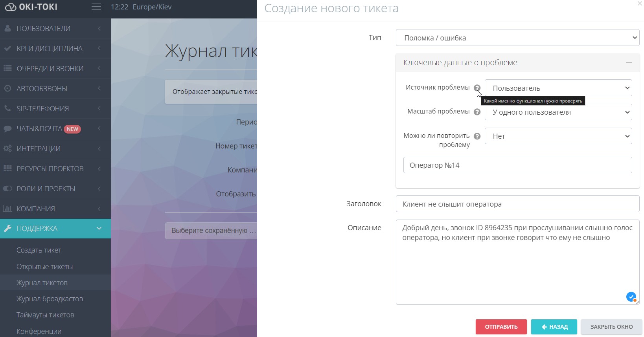Open the Масштаб проблемы dropdown

558,112
